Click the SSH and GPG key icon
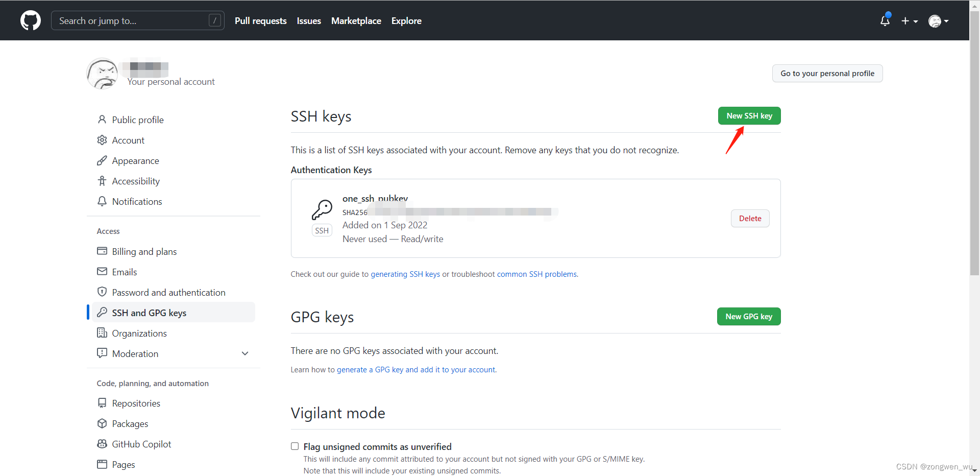Screen dimensions: 980x476 (x=102, y=313)
